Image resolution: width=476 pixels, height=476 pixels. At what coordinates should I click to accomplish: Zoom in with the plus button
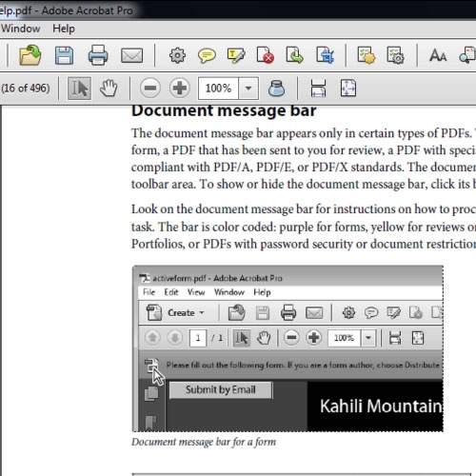pyautogui.click(x=180, y=88)
